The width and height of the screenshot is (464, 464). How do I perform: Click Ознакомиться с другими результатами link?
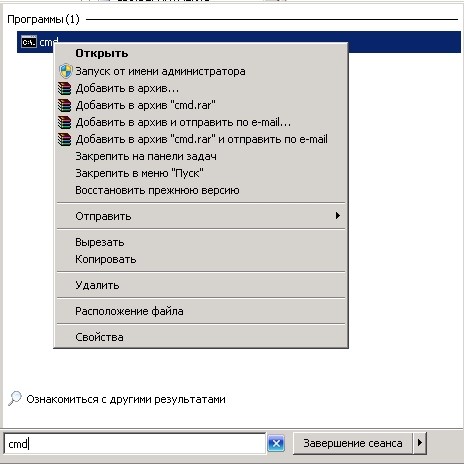point(126,399)
